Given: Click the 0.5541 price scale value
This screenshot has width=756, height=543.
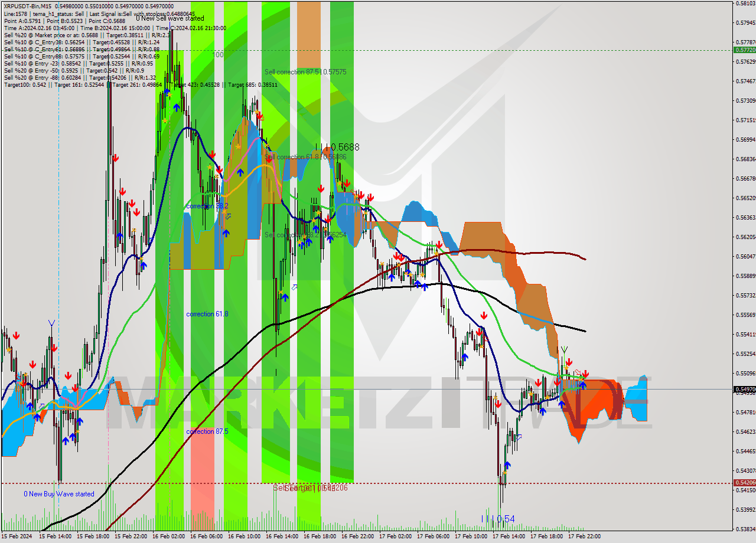Looking at the screenshot, I should point(746,335).
